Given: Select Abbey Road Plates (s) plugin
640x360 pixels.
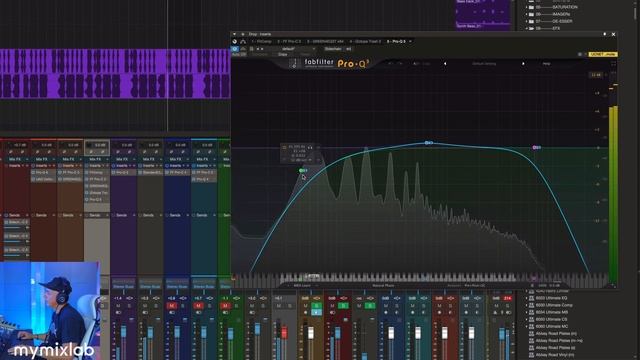Looking at the screenshot, I should pyautogui.click(x=556, y=348).
